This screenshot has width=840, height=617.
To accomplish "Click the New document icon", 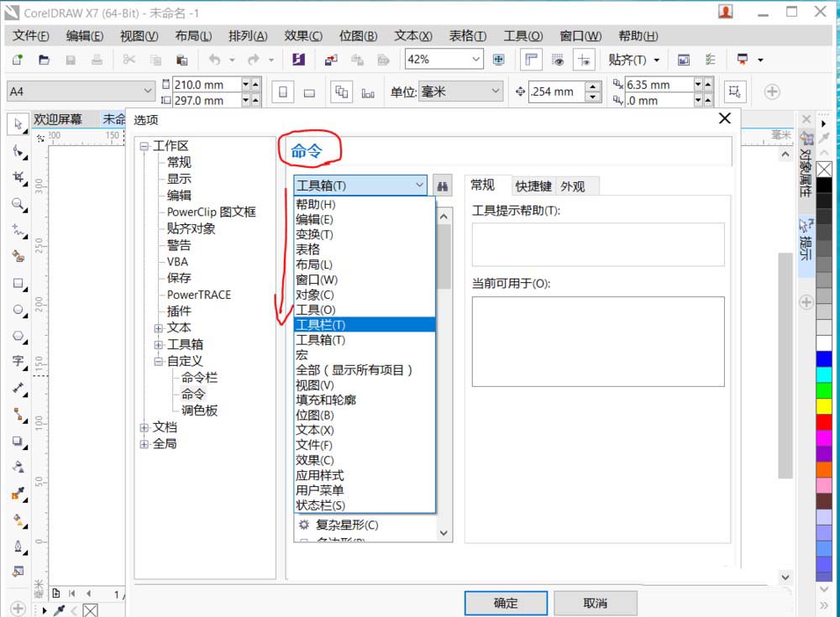I will click(x=18, y=60).
